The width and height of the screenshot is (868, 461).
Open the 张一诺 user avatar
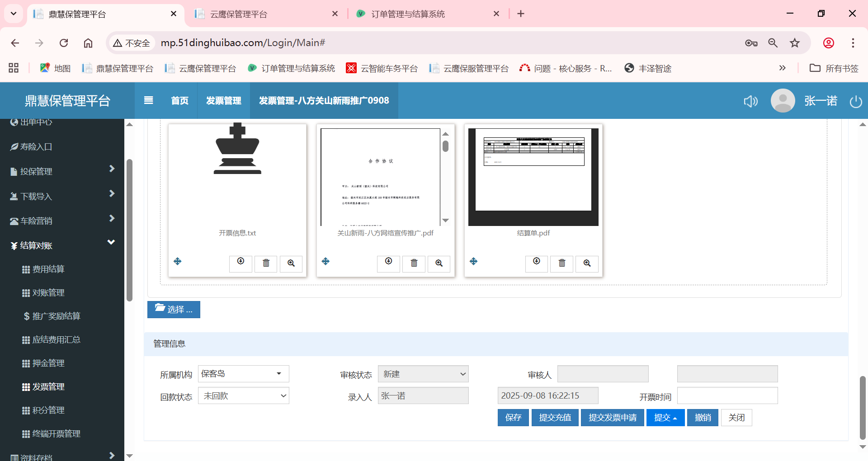[x=783, y=100]
